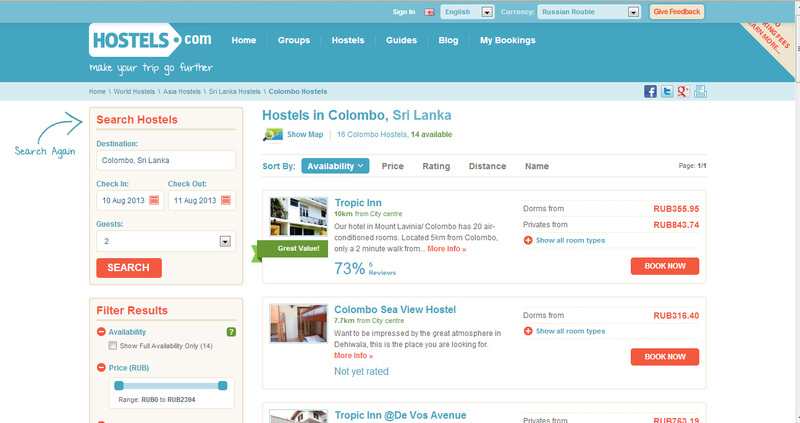Expand Show all room types for Tropic Inn
This screenshot has height=423, width=800.
570,240
